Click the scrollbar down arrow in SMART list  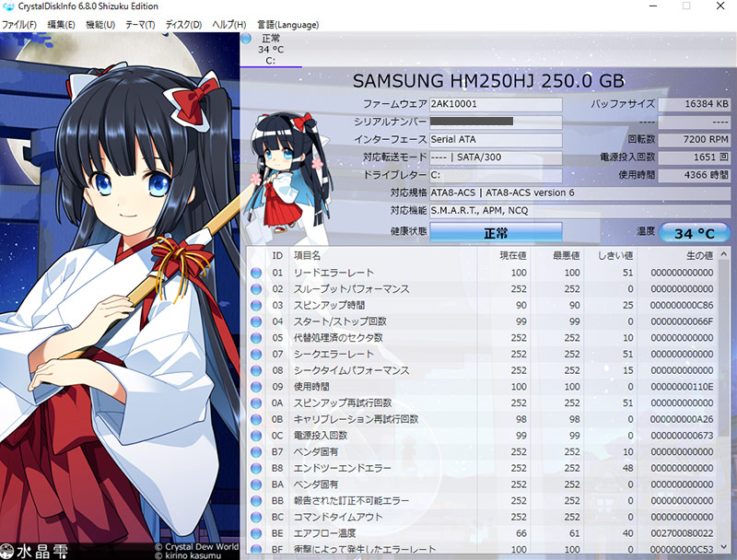coord(724,547)
